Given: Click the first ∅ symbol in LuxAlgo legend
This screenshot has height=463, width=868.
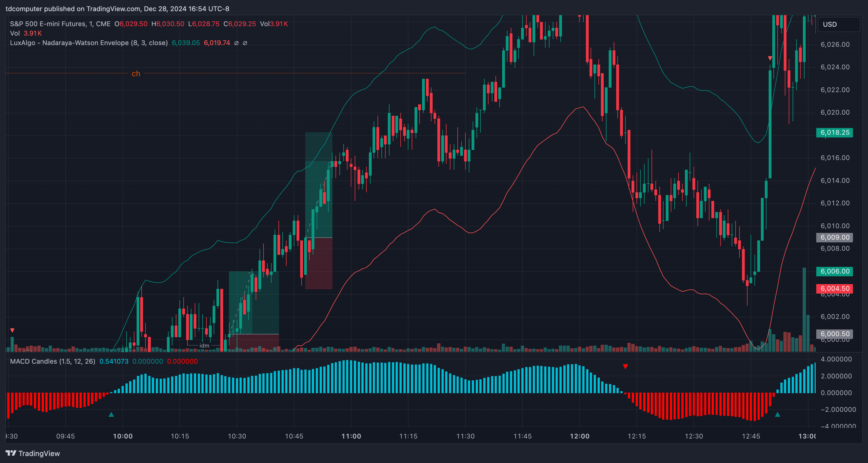Looking at the screenshot, I should tap(236, 43).
